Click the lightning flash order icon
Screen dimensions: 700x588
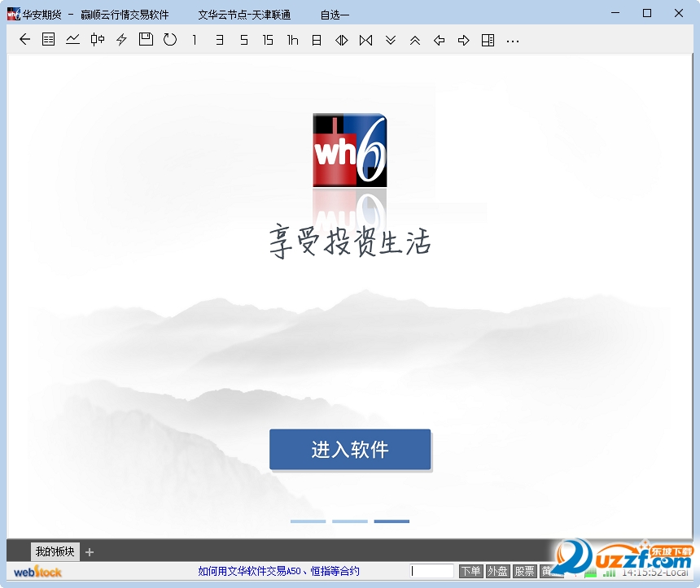coord(121,40)
